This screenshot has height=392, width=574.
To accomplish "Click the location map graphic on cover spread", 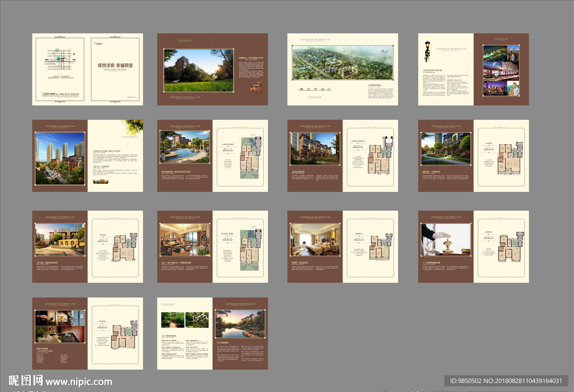I will (58, 57).
